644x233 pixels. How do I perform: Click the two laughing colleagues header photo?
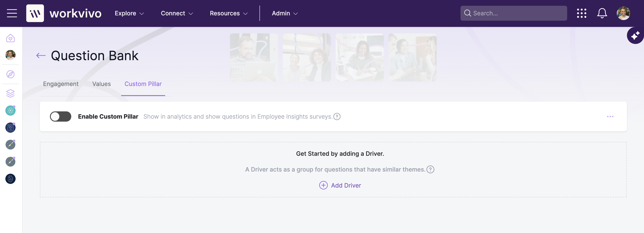tap(307, 57)
